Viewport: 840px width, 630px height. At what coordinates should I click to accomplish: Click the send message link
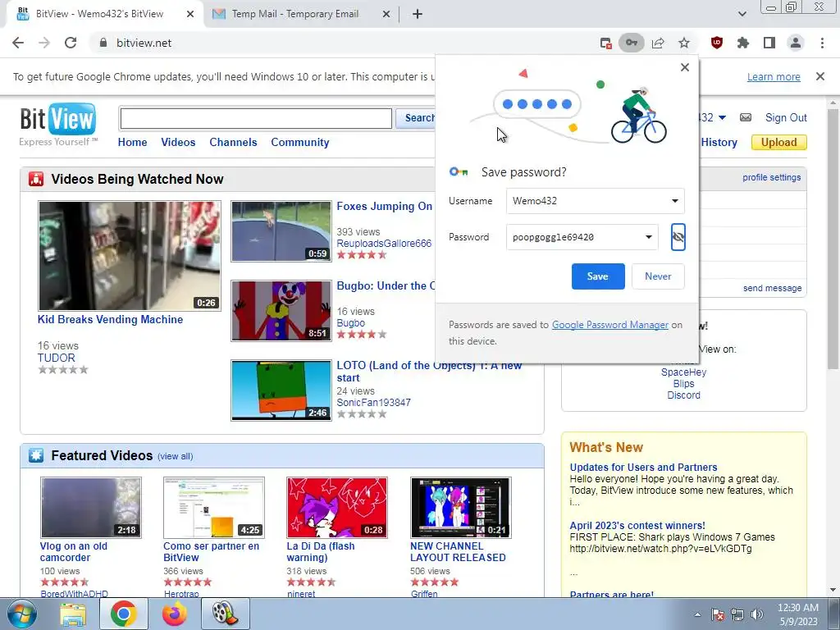[773, 288]
